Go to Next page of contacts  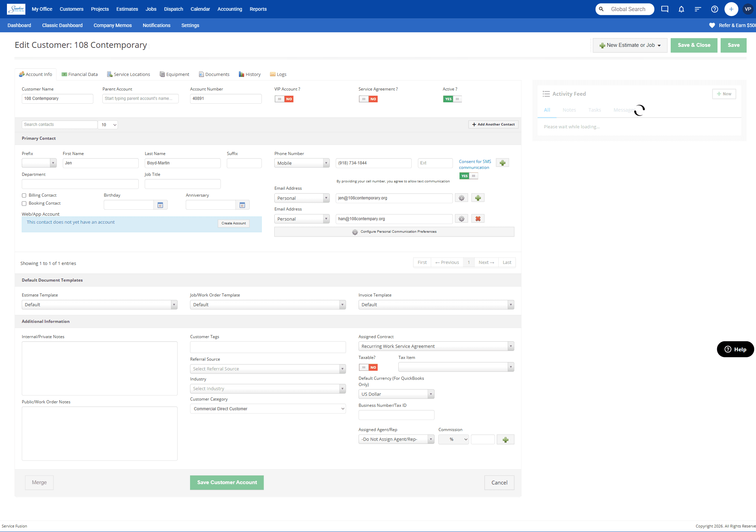pyautogui.click(x=486, y=263)
